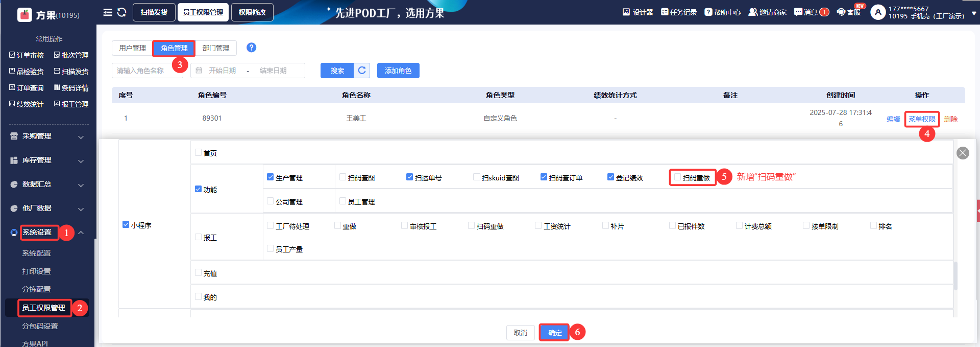Click the user avatar icon
Viewport: 980px width, 347px height.
point(878,12)
